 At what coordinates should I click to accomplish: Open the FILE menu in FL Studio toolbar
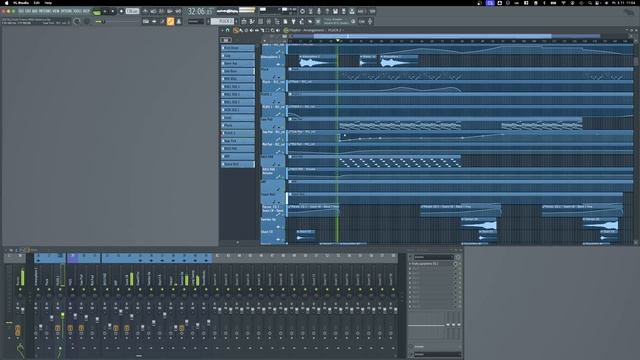(x=21, y=11)
